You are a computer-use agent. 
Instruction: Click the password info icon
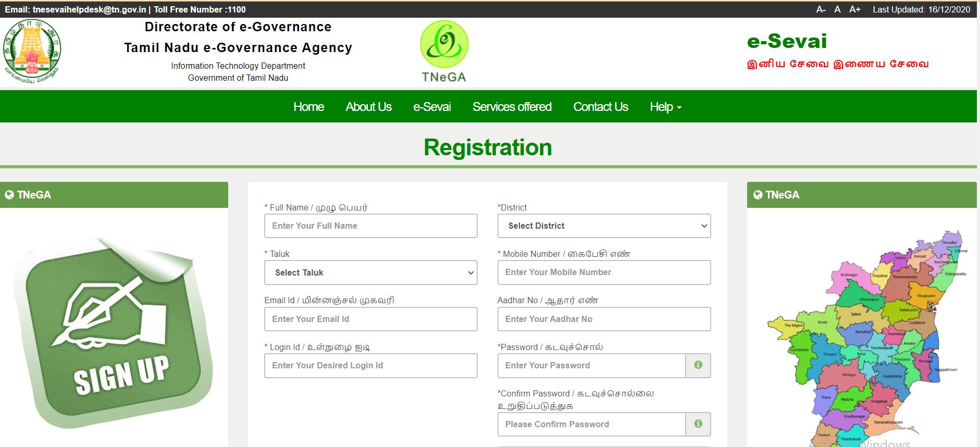tap(698, 365)
